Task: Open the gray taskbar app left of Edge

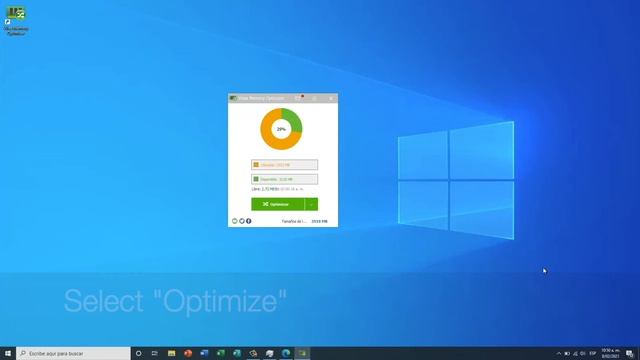Action: tap(269, 353)
